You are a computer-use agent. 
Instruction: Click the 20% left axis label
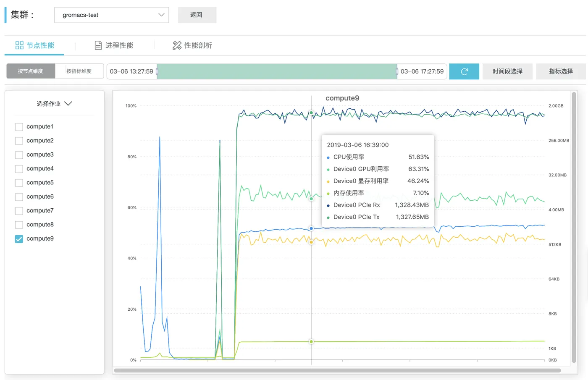point(132,309)
